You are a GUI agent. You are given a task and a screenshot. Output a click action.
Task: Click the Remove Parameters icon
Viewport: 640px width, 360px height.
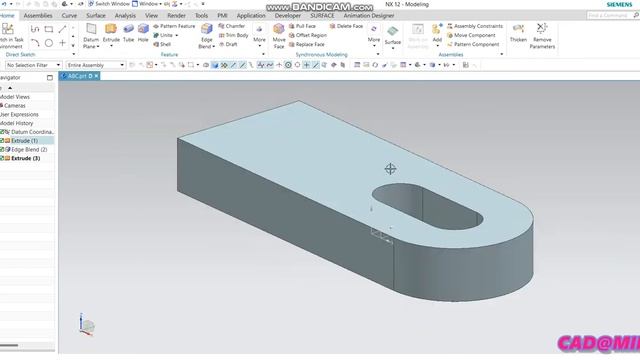[x=542, y=29]
